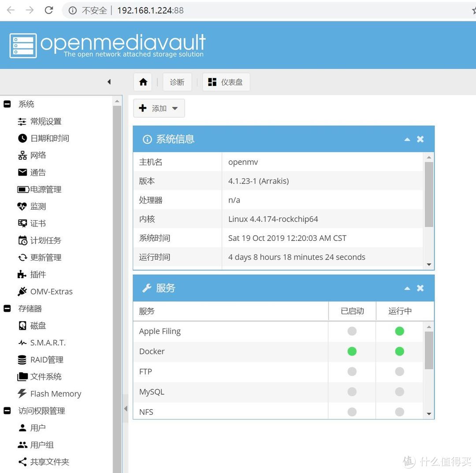The image size is (476, 473).
Task: Click the 不安全 site info icon
Action: click(x=72, y=11)
